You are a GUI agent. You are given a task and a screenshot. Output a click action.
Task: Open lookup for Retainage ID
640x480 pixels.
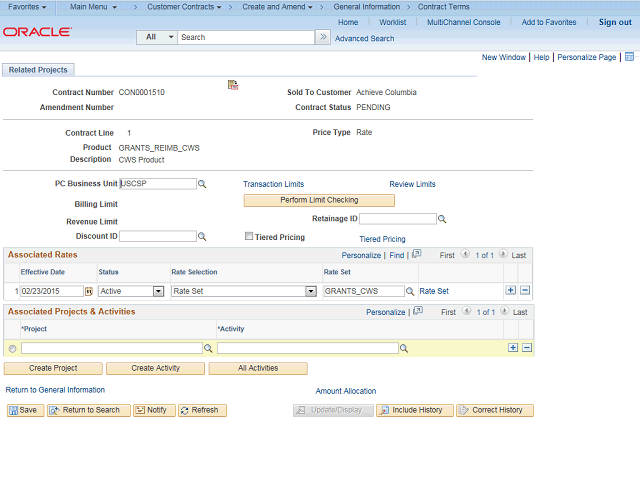pos(442,219)
